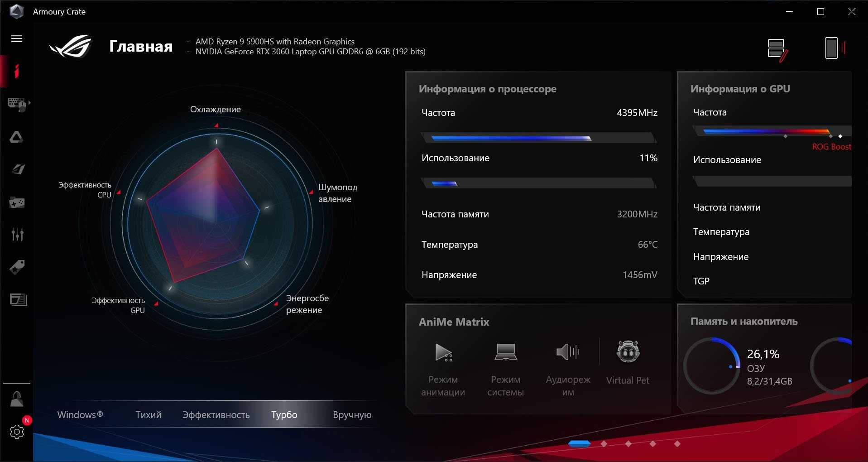Open Game Library gamepad icon
The image size is (868, 462).
(x=17, y=202)
